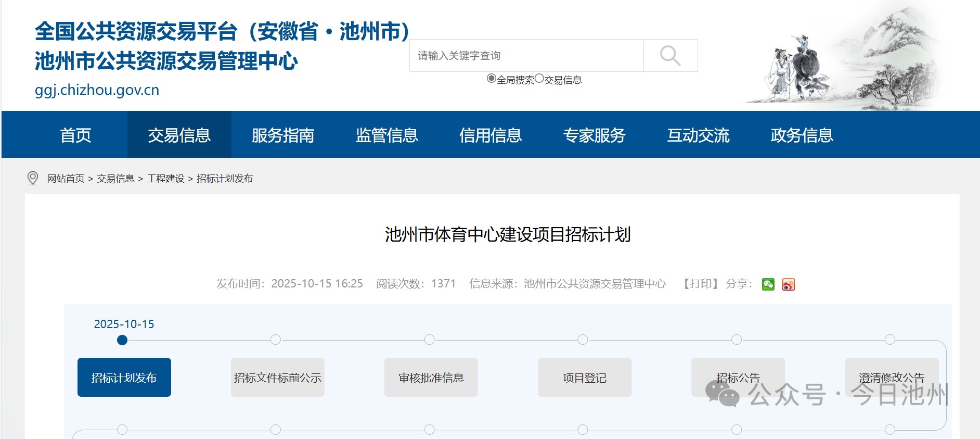Go to 监管信息 in the navigation bar
980x439 pixels.
point(386,135)
